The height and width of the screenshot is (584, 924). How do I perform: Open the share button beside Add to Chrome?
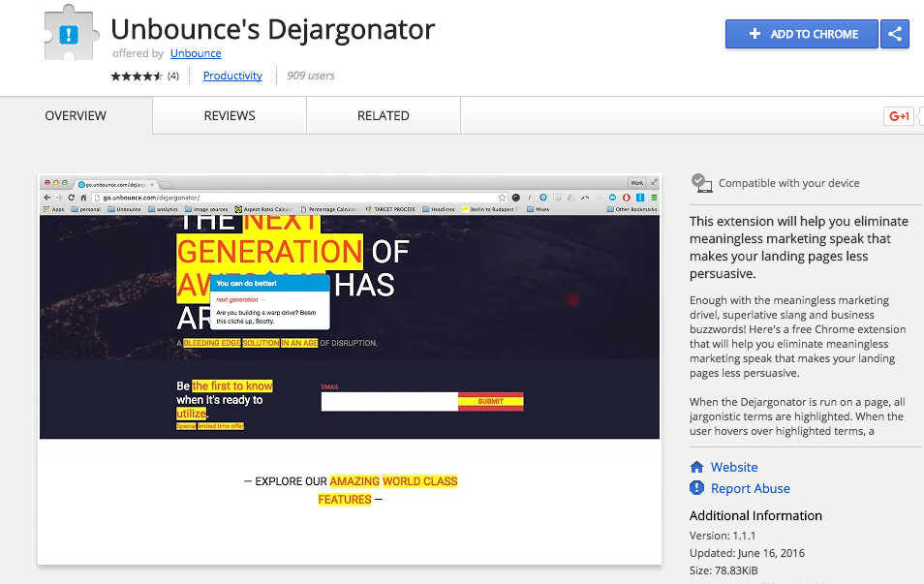coord(895,34)
